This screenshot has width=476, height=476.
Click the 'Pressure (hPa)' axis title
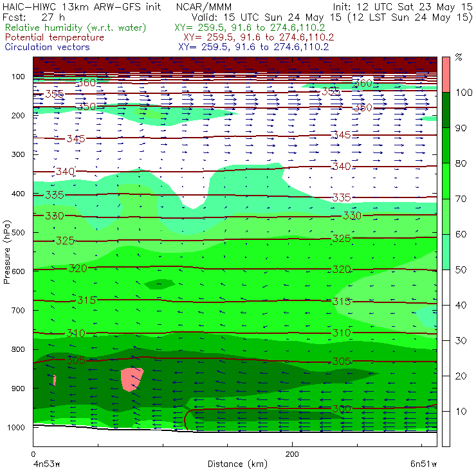6,252
